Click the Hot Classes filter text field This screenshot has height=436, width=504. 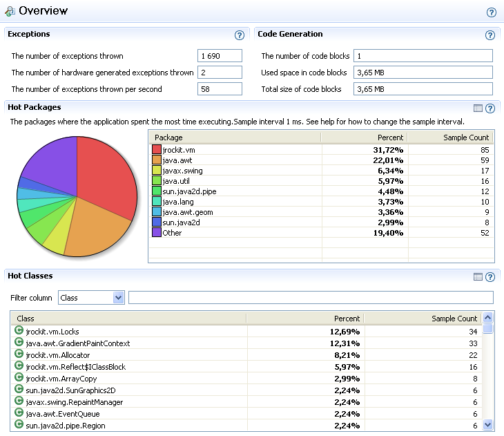(x=311, y=297)
